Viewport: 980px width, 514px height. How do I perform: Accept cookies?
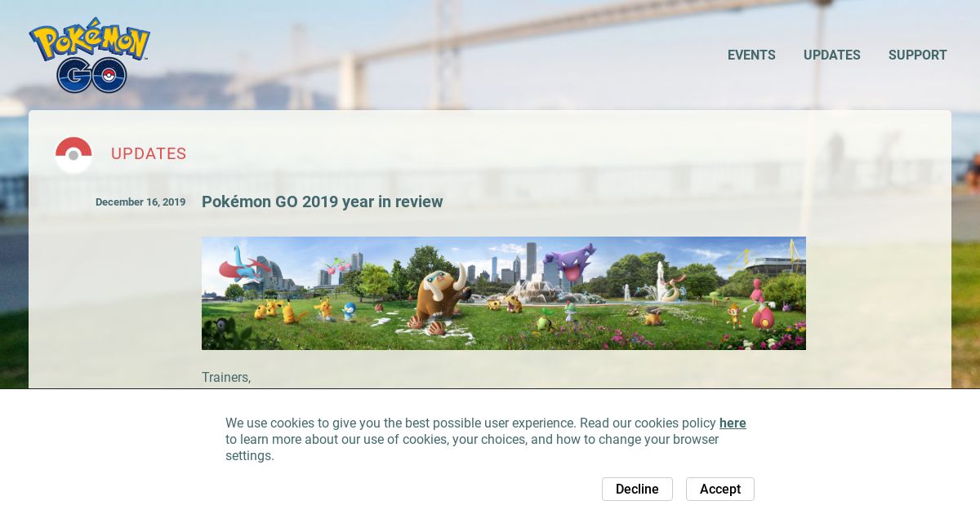[x=720, y=489]
